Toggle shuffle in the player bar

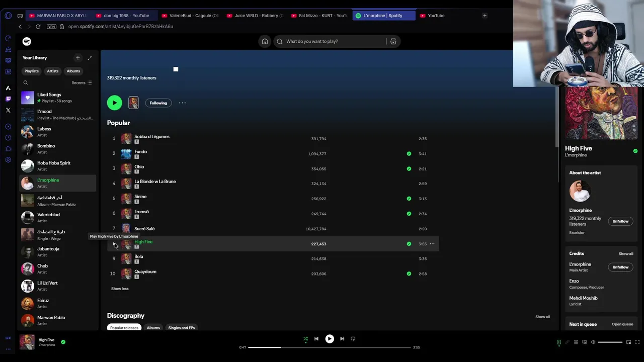point(305,339)
